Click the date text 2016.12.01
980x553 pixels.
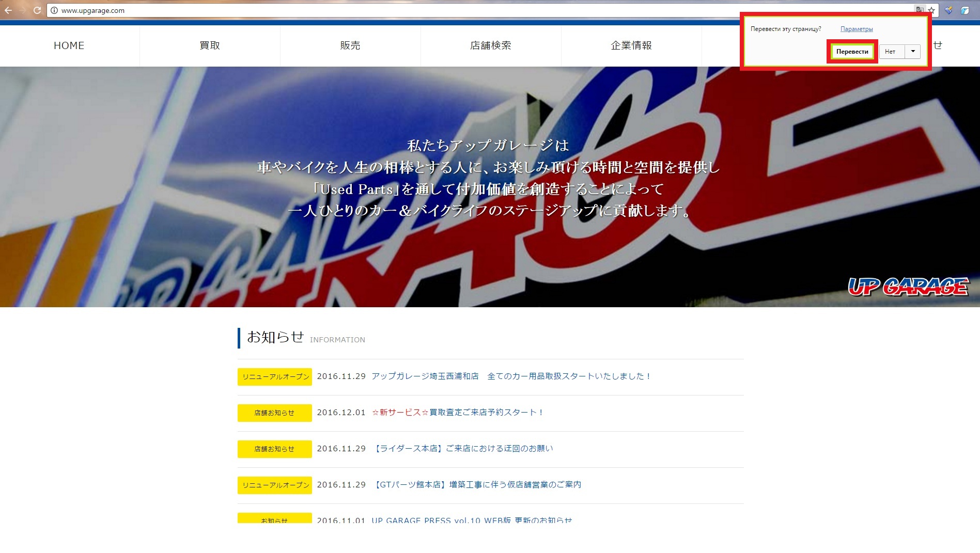coord(341,413)
